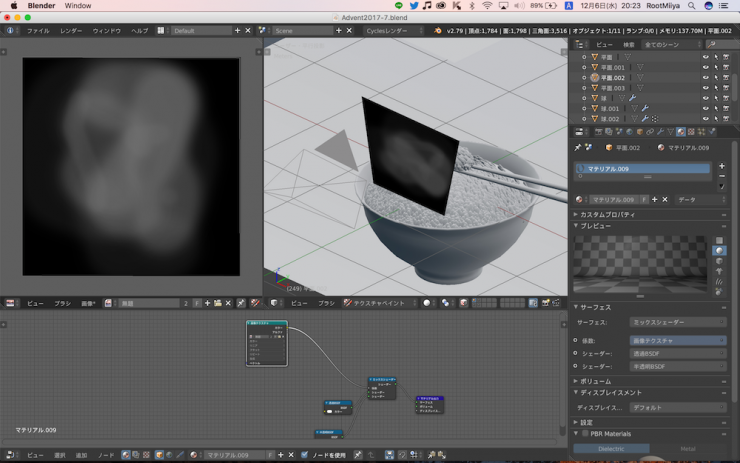Open the Modifiers properties tab (wrench icon)

tap(660, 132)
